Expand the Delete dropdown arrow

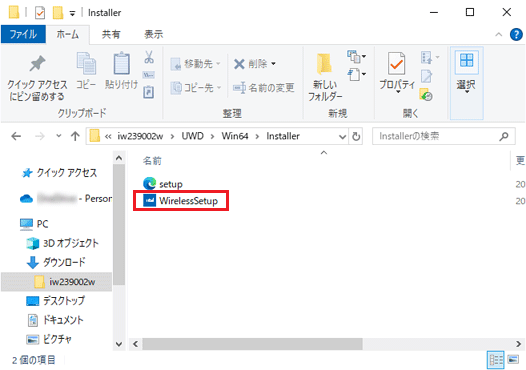click(x=273, y=63)
